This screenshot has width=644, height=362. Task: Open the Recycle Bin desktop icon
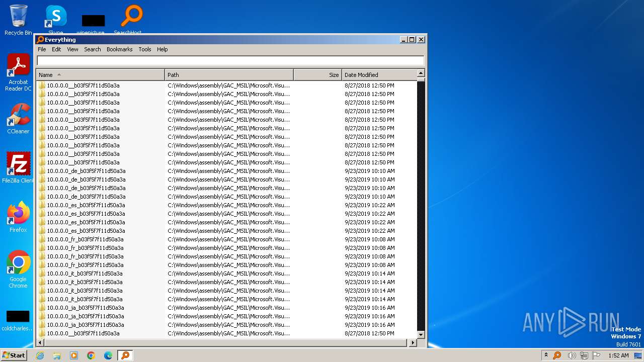point(18,20)
